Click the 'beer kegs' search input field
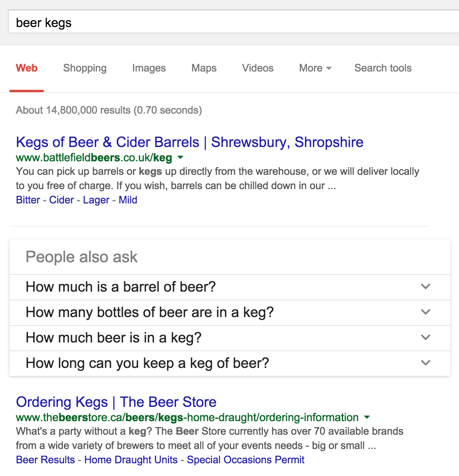This screenshot has width=459, height=476. pyautogui.click(x=233, y=22)
